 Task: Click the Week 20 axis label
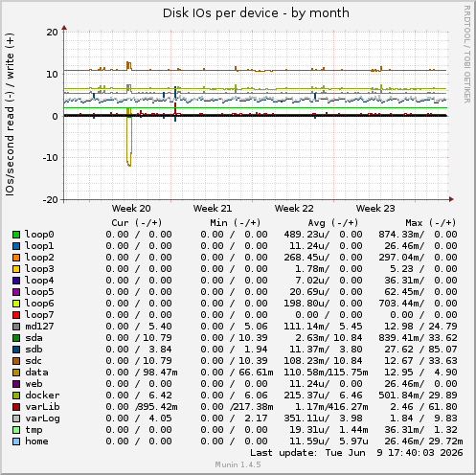(131, 209)
